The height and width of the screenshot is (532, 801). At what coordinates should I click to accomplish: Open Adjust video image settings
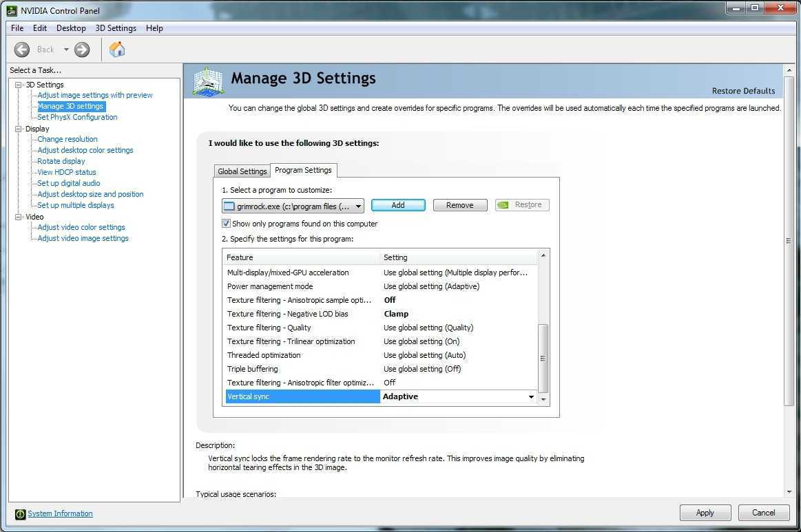(x=83, y=238)
